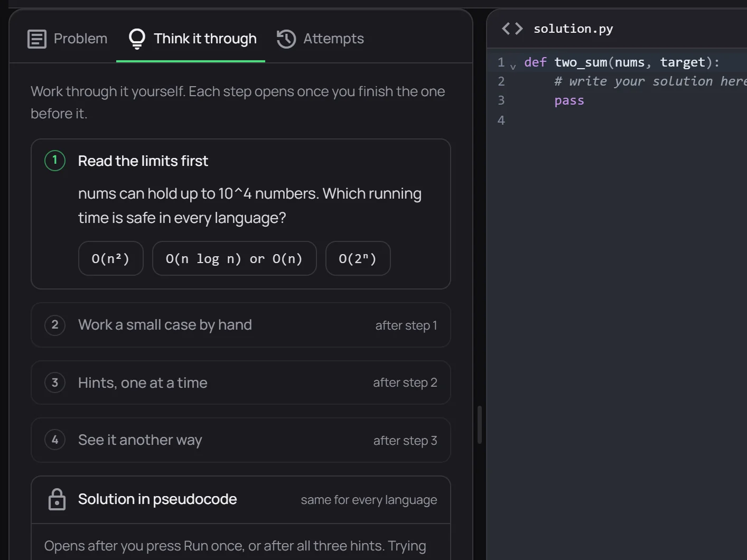Click the 'after step 1' label
This screenshot has height=560, width=747.
pyautogui.click(x=406, y=325)
